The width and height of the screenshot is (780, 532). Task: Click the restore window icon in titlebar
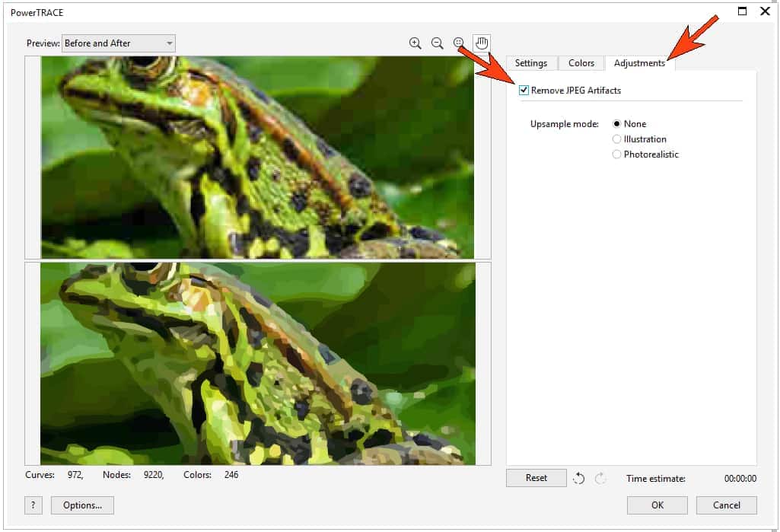pos(742,11)
